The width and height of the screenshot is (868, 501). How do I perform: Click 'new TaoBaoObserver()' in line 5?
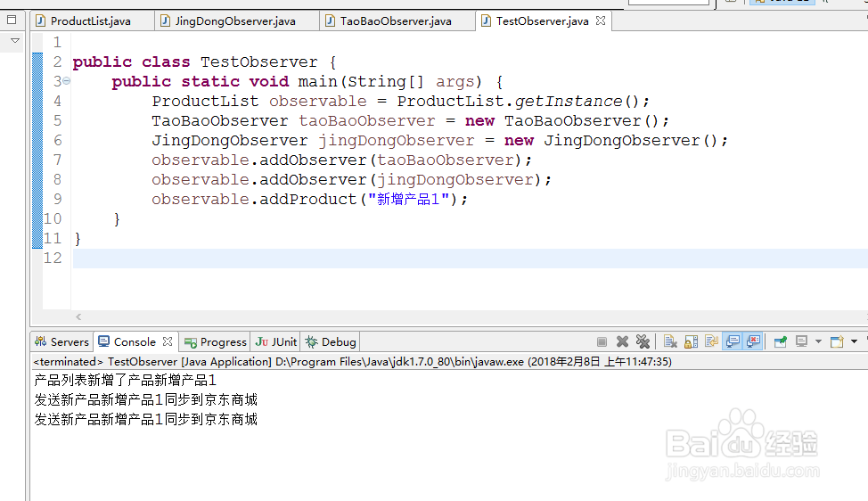[x=561, y=120]
